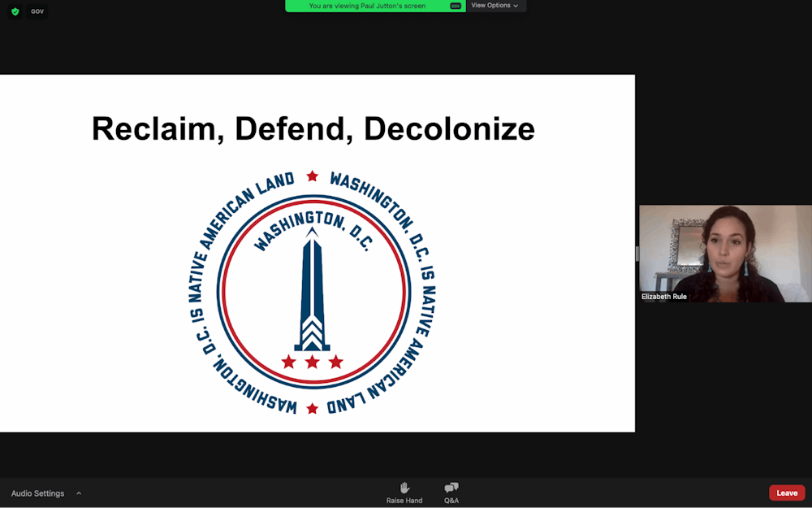Click the red star at the logo's bottom
This screenshot has height=508, width=812.
coord(312,408)
